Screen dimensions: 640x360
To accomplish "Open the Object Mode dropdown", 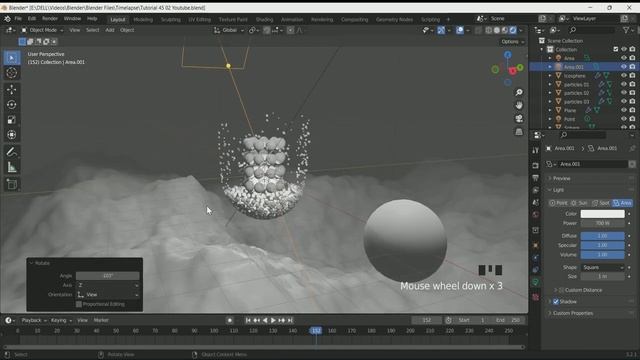I will [x=42, y=30].
